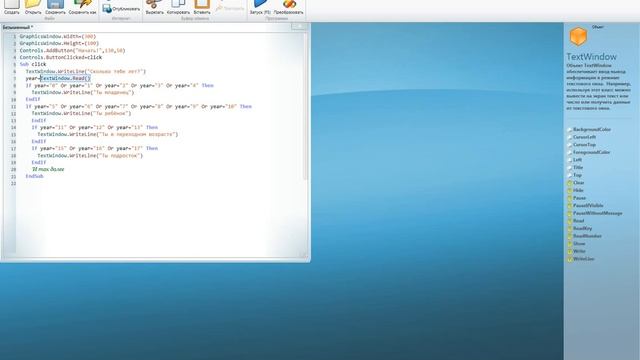Image resolution: width=640 pixels, height=360 pixels.
Task: Select the Pause operation
Action: [579, 198]
